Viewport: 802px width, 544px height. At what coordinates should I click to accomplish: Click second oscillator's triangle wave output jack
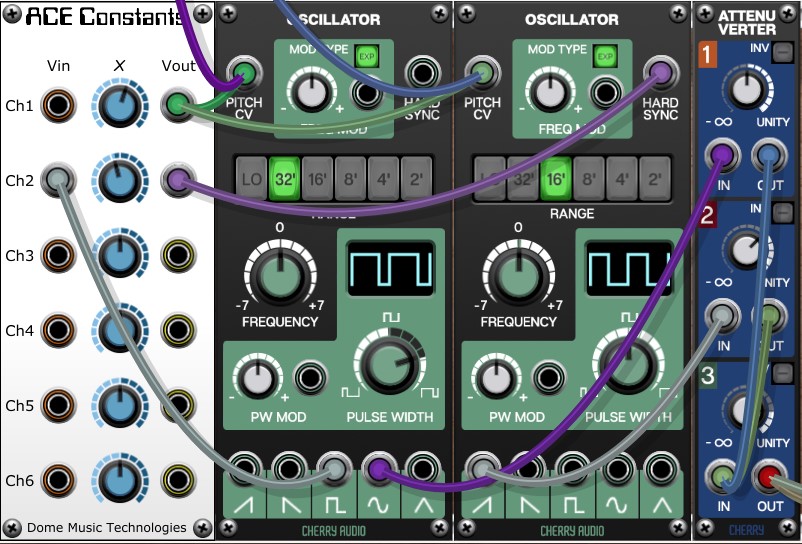coord(661,468)
